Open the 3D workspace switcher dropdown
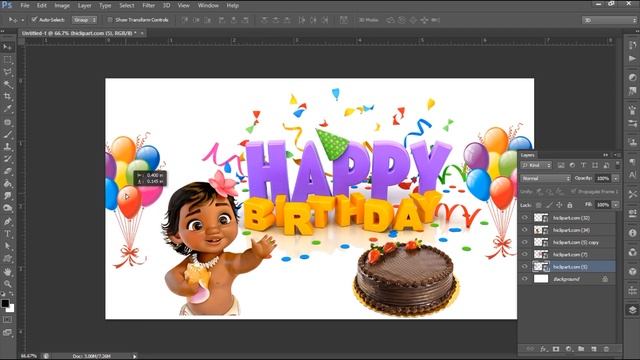 coord(609,20)
